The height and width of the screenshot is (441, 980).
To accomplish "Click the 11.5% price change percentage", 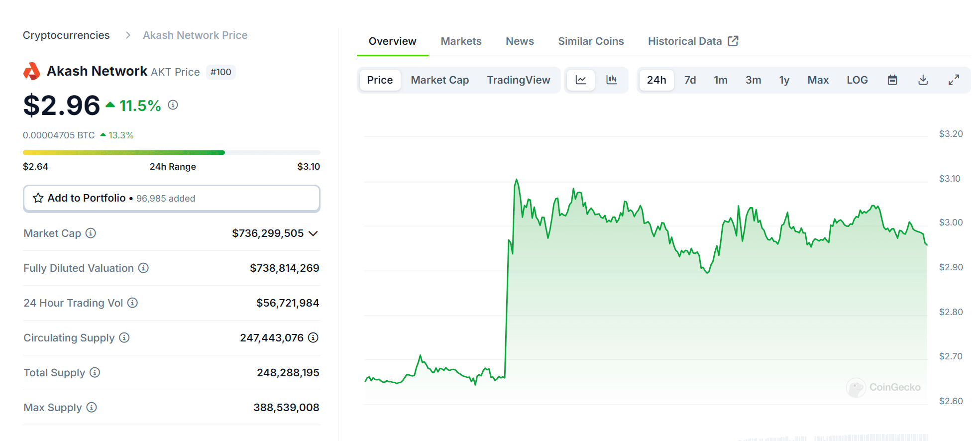I will click(140, 106).
